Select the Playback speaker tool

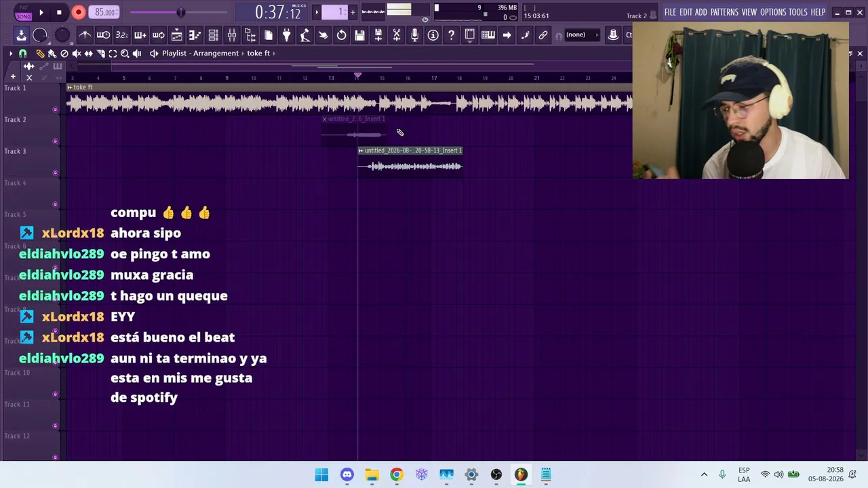tap(138, 53)
